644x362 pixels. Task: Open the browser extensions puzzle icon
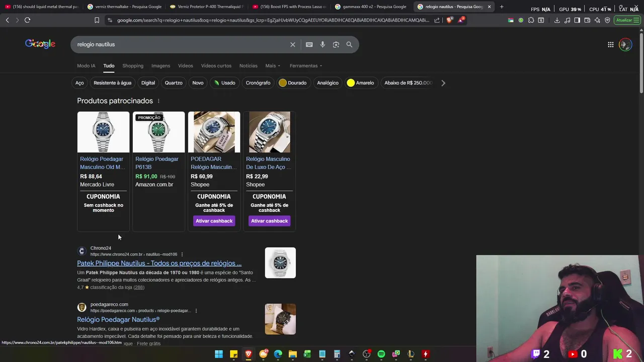click(x=531, y=20)
